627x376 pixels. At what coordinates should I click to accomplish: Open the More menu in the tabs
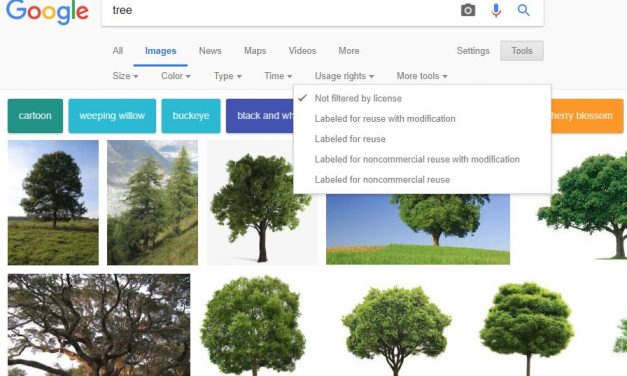349,51
